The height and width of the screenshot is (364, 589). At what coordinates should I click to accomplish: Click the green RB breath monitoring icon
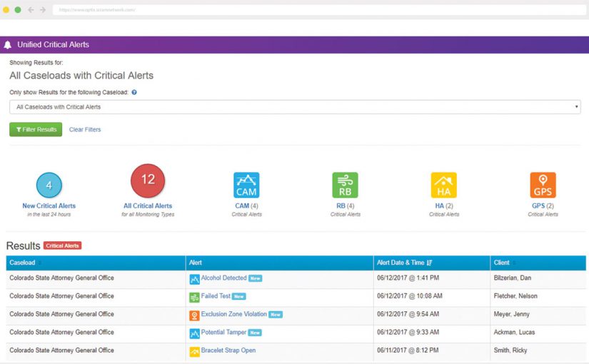pos(346,185)
